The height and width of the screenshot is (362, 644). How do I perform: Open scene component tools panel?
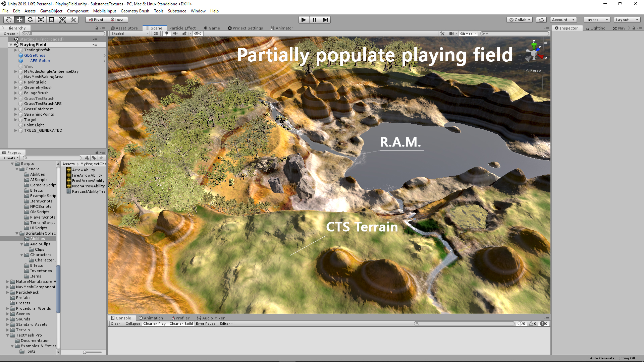[442, 34]
